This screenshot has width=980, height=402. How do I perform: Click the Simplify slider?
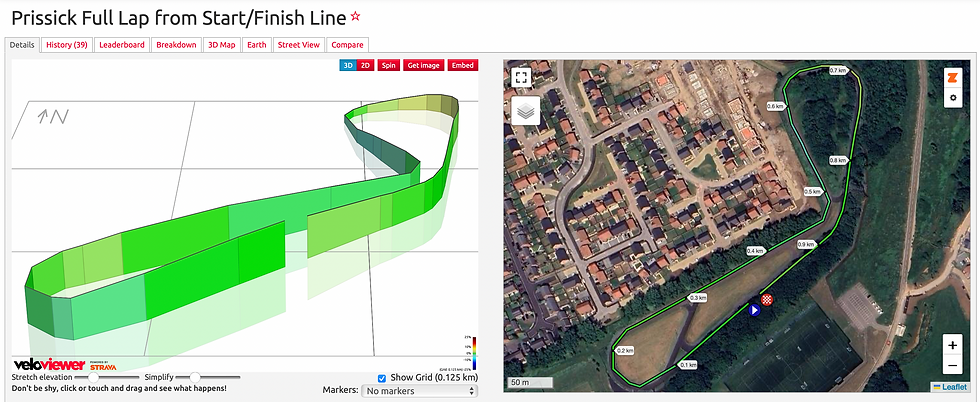pos(209,378)
